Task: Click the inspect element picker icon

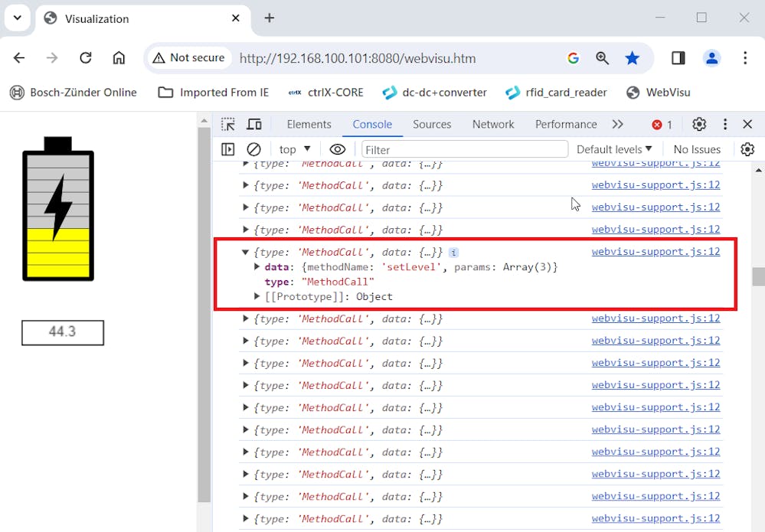Action: coord(228,125)
